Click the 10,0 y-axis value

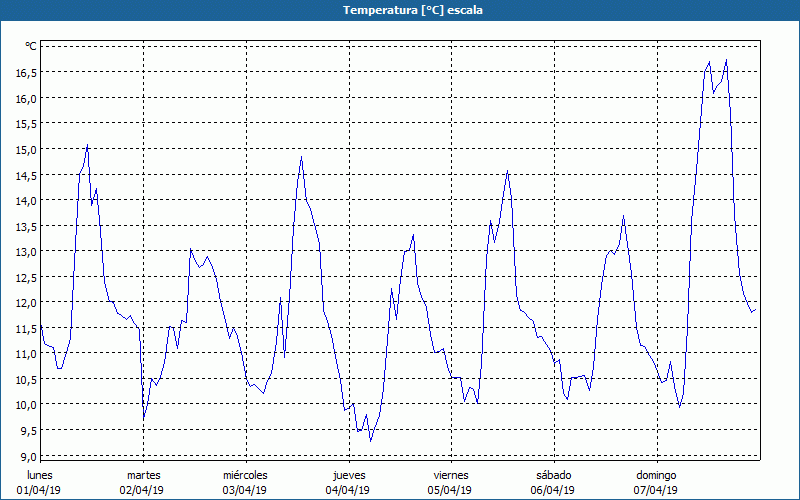click(x=26, y=405)
